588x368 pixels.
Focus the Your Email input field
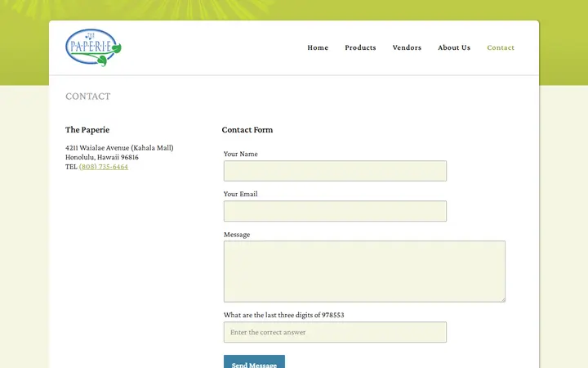335,211
